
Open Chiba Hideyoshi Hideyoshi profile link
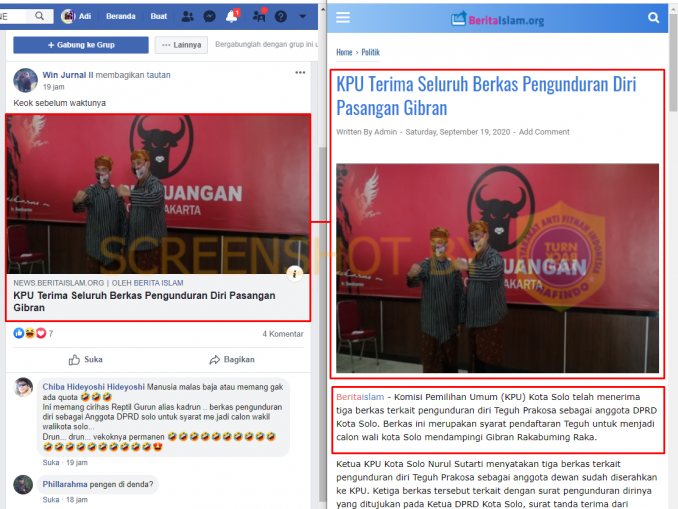(93, 387)
